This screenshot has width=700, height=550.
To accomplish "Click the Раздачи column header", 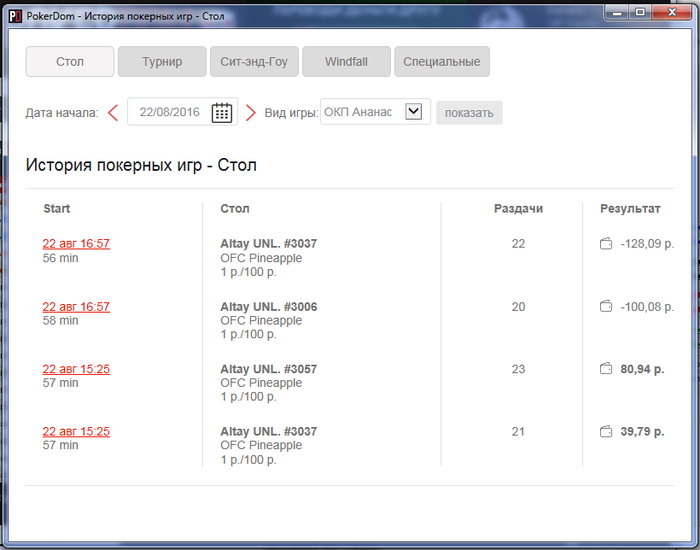I will pos(518,208).
